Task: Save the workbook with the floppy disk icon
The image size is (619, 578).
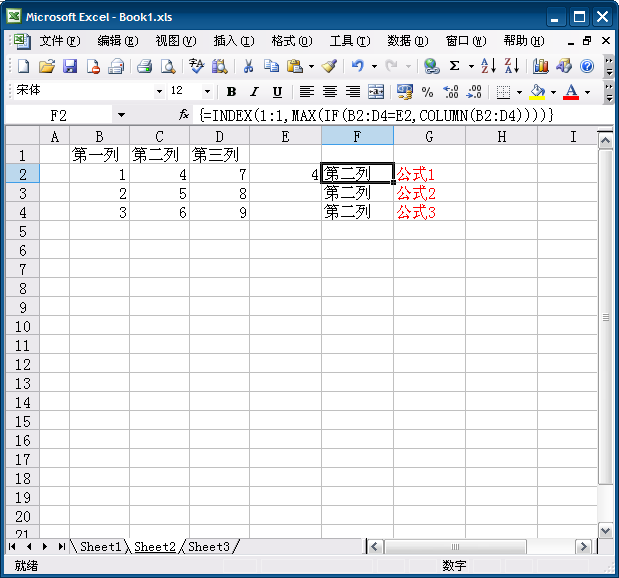Action: pyautogui.click(x=70, y=66)
